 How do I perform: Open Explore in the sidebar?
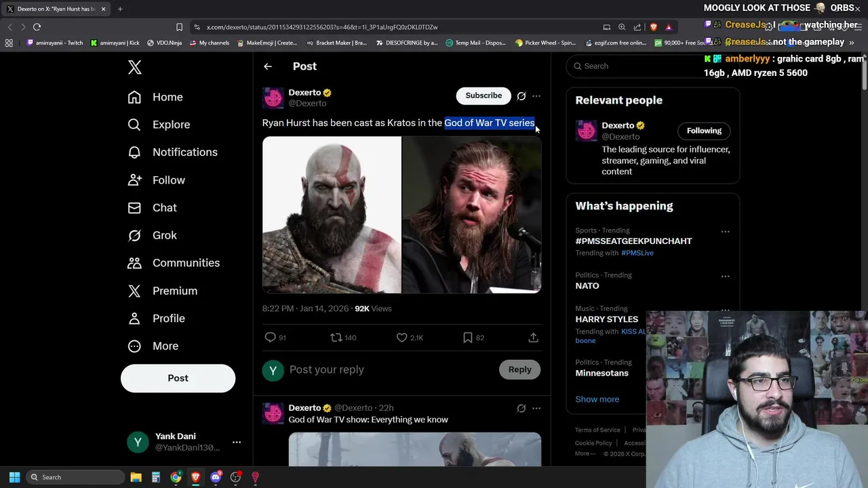pos(159,125)
